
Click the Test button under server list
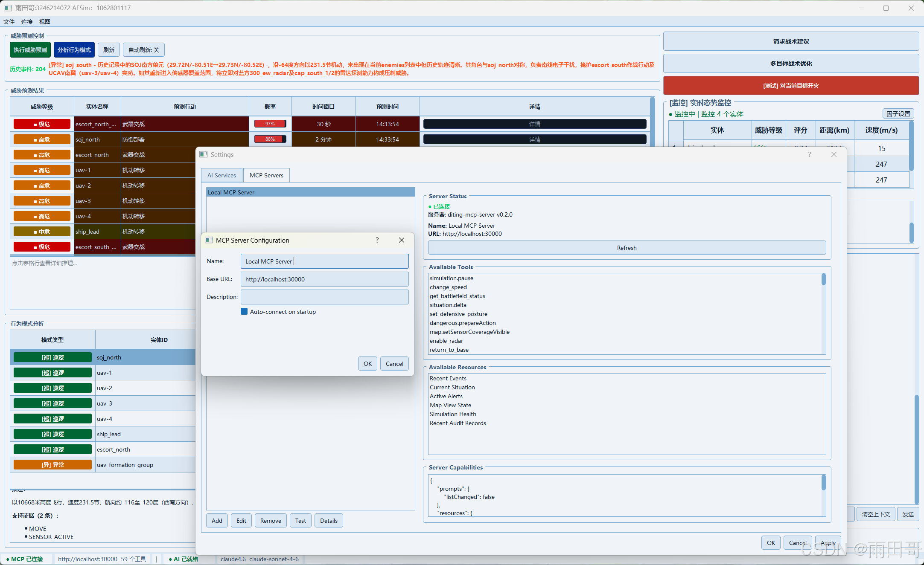[300, 521]
